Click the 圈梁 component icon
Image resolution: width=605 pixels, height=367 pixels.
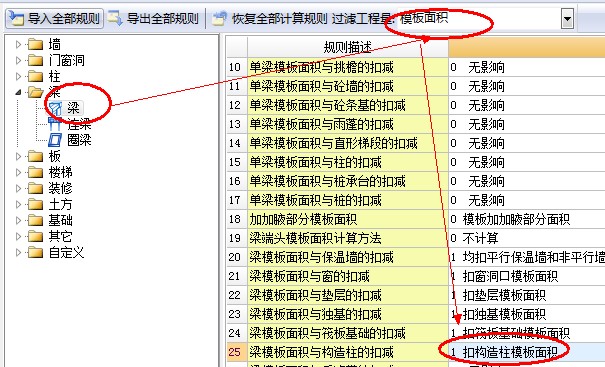pos(55,140)
